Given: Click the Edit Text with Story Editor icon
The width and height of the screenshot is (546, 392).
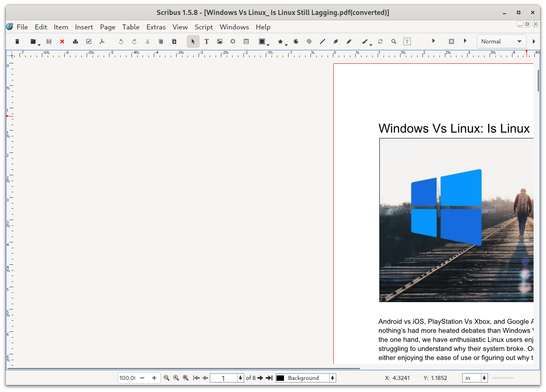Looking at the screenshot, I should (407, 41).
